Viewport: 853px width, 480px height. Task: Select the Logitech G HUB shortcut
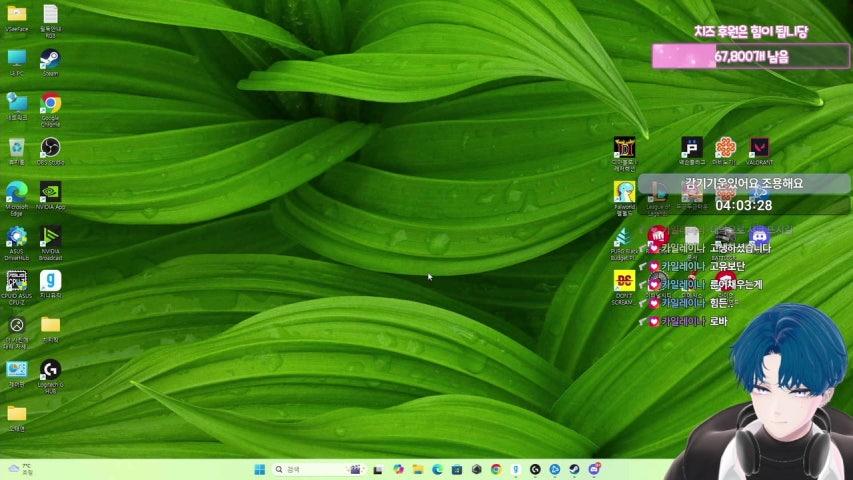[50, 370]
